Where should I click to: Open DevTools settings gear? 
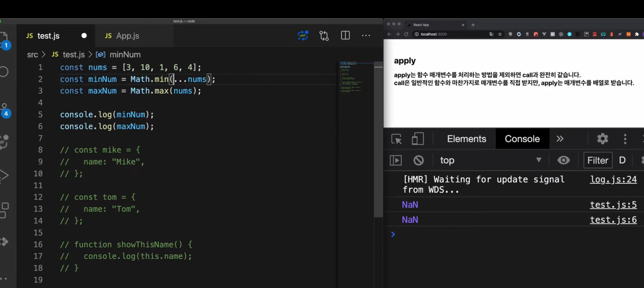[x=603, y=139]
